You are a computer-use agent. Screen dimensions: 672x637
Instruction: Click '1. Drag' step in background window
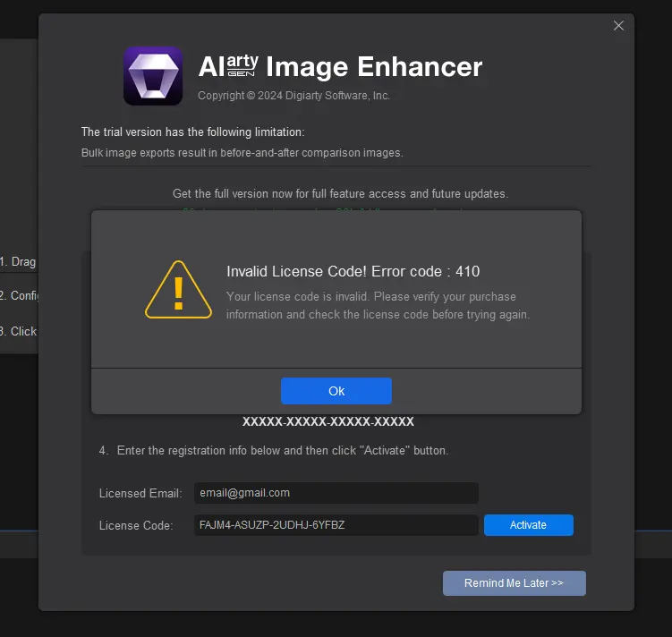[18, 262]
